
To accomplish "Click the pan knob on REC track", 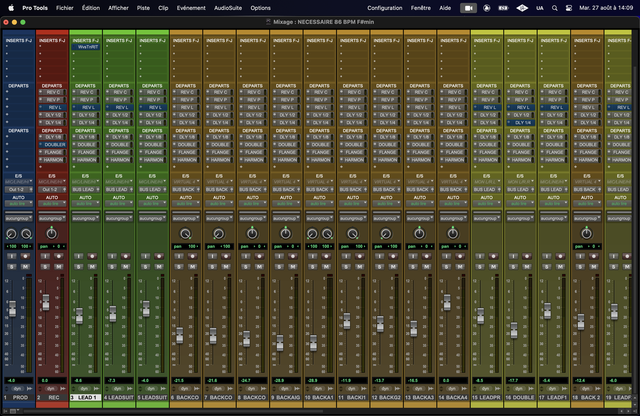I will (x=53, y=232).
